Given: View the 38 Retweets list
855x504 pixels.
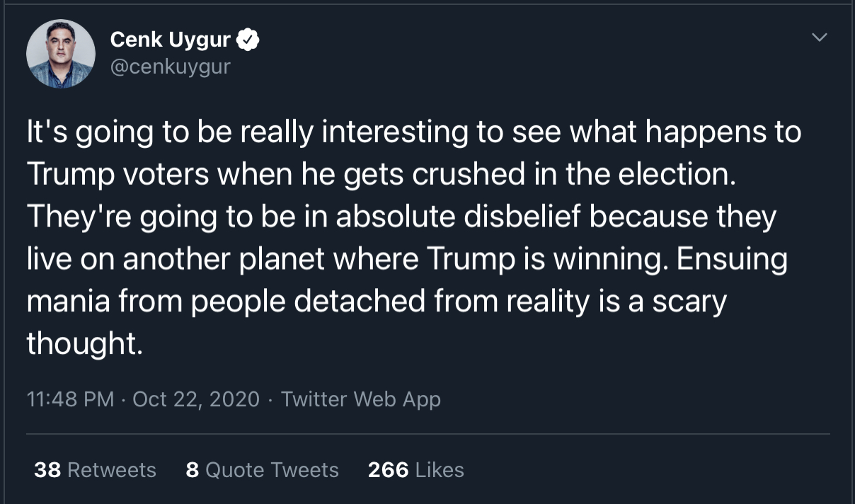Looking at the screenshot, I should pos(95,470).
